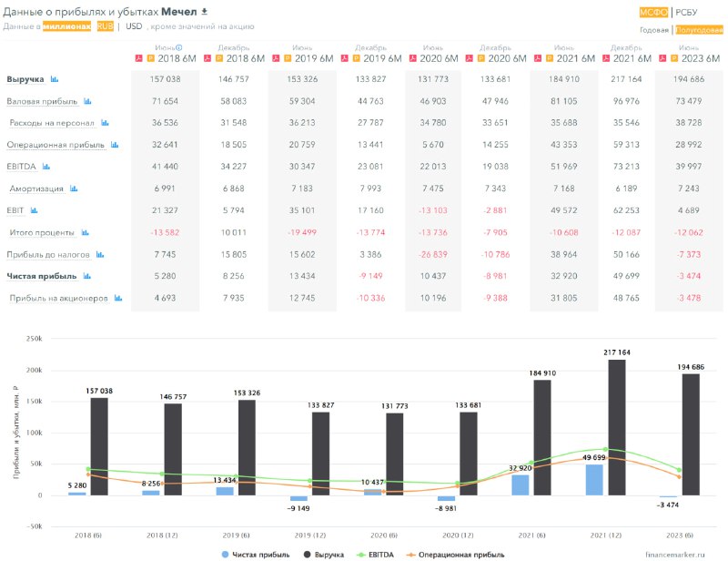Open the Прибыль до налогов row link
This screenshot has width=728, height=561.
48,255
